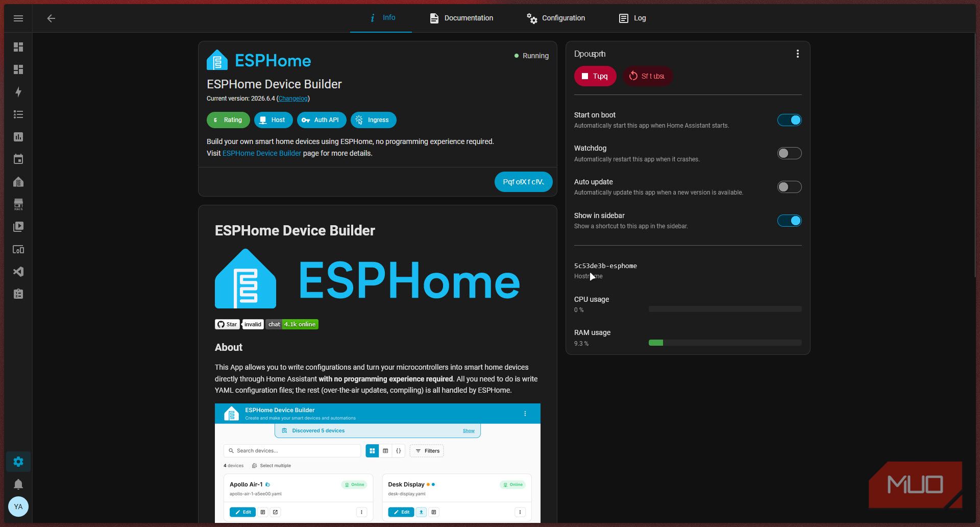Click the Current version 2026.6.4 text
This screenshot has height=527, width=980.
tap(240, 99)
